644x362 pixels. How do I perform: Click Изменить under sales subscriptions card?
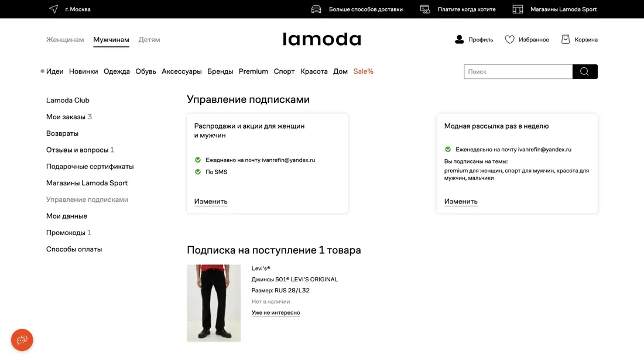(211, 201)
